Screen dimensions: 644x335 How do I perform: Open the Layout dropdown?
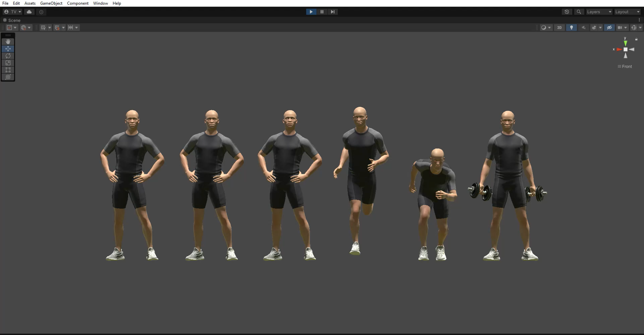click(x=627, y=12)
